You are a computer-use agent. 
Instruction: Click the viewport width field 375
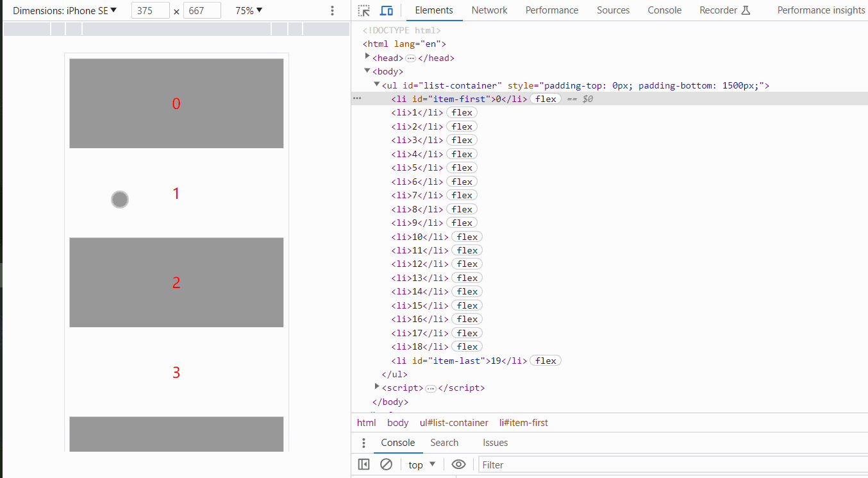151,10
